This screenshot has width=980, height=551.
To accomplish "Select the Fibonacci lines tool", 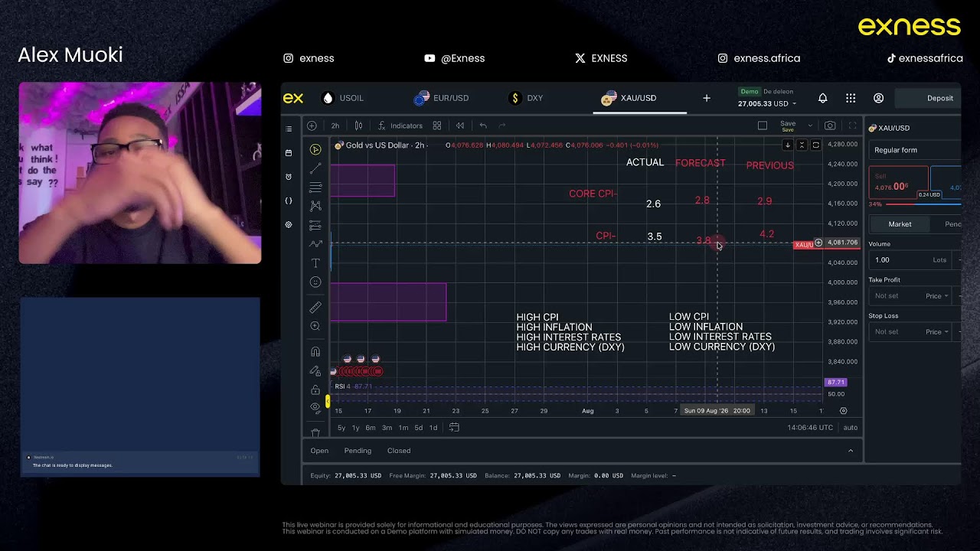I will (315, 187).
